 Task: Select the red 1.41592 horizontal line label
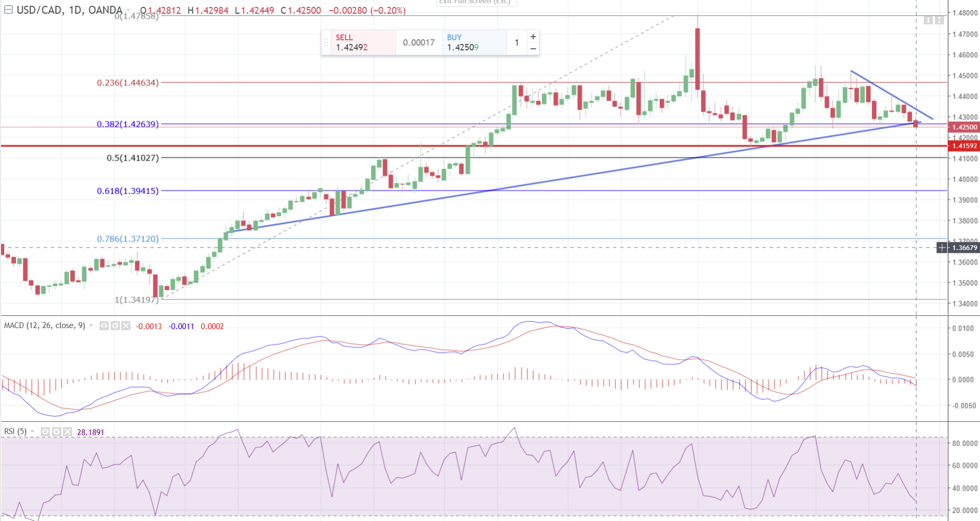pos(964,146)
